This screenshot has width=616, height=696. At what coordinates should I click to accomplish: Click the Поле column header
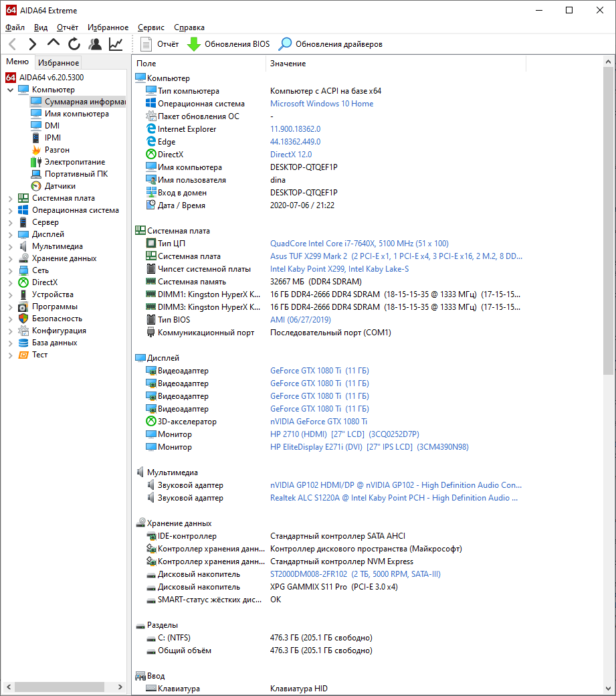(x=199, y=64)
